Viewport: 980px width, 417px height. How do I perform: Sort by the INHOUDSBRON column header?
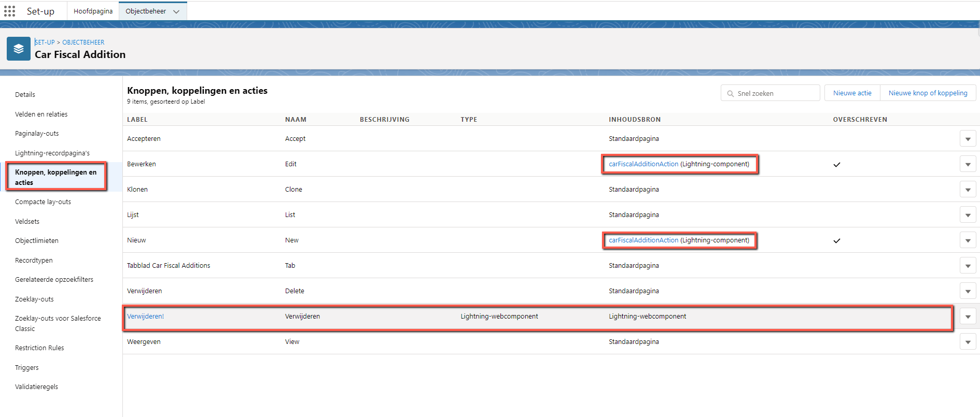coord(635,119)
